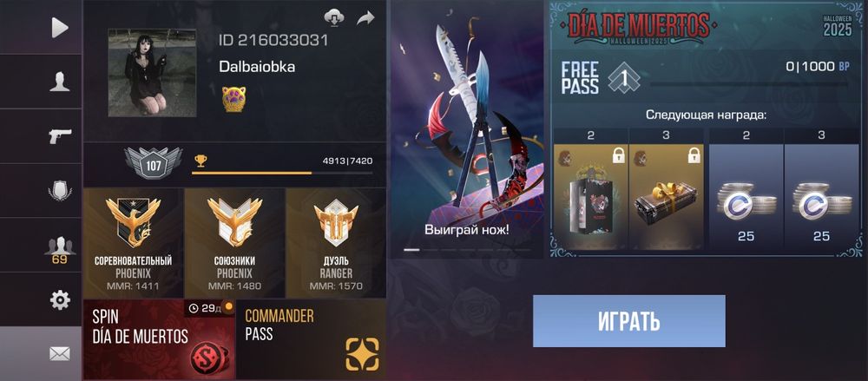Select the Союзники Phoenix rank tile

click(x=234, y=242)
